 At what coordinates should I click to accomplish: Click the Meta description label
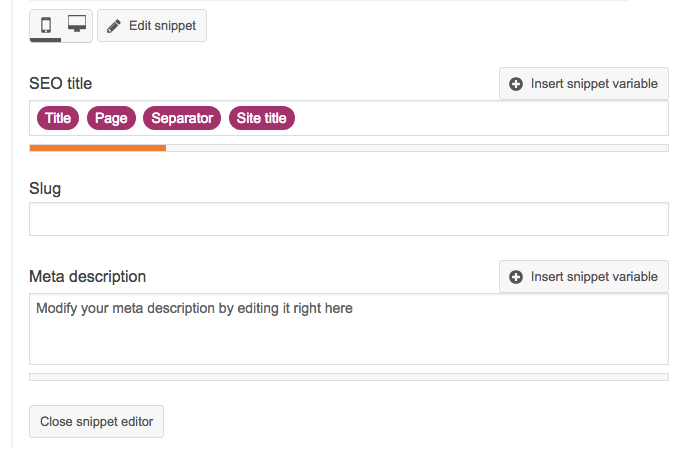tap(87, 277)
